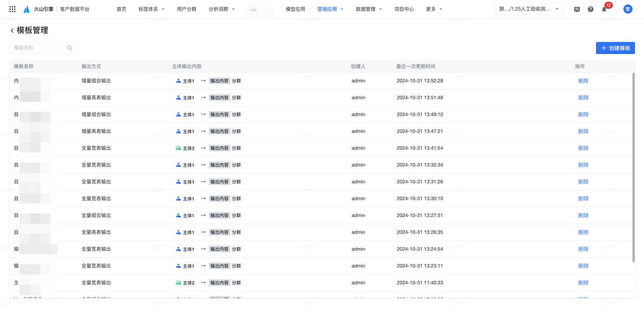Click the 创建模板 button
Image resolution: width=644 pixels, height=331 pixels.
615,48
